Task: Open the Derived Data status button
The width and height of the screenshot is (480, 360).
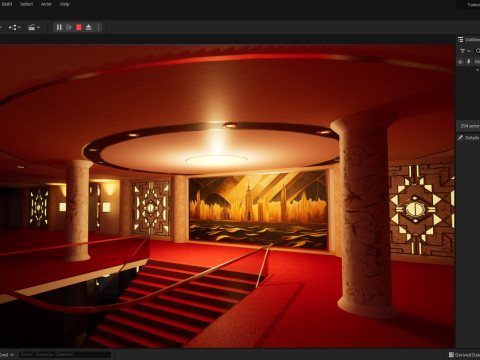Action: coord(464,355)
